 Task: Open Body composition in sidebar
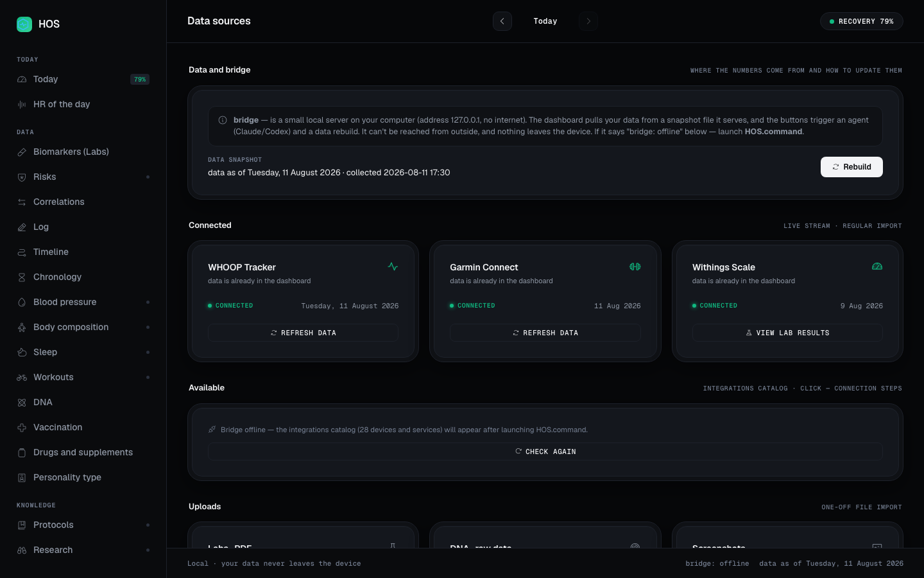click(83, 328)
